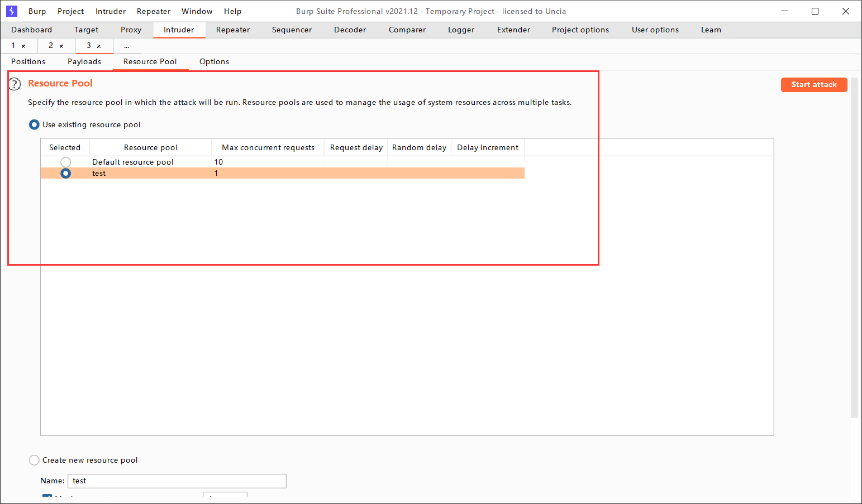Select Intruder attack tab 2
The width and height of the screenshot is (862, 504).
click(51, 46)
